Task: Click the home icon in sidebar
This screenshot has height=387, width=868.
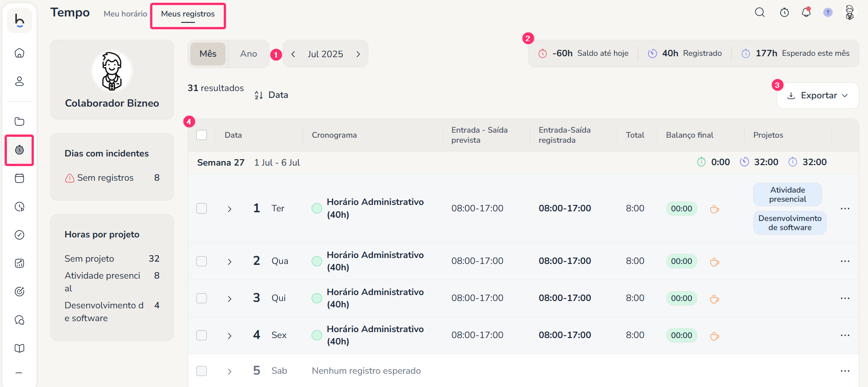Action: tap(19, 53)
